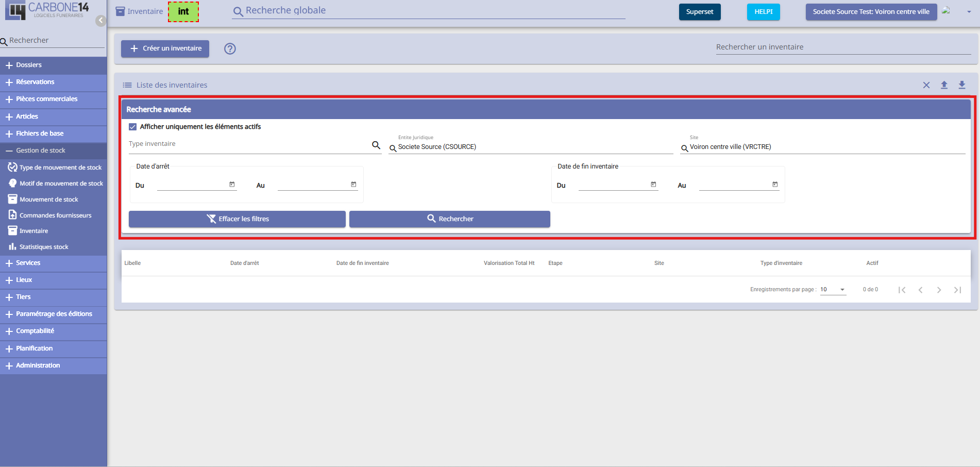
Task: Click the Créer un inventaire button
Action: click(x=165, y=48)
